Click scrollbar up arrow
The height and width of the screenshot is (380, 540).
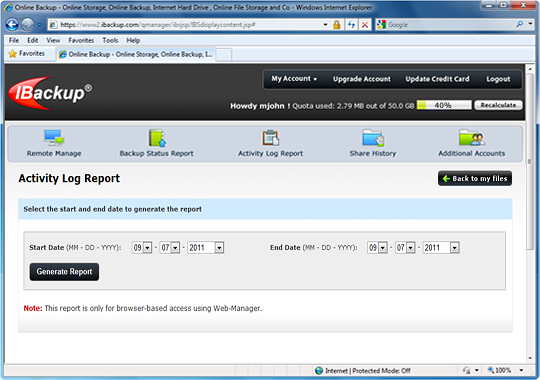530,69
